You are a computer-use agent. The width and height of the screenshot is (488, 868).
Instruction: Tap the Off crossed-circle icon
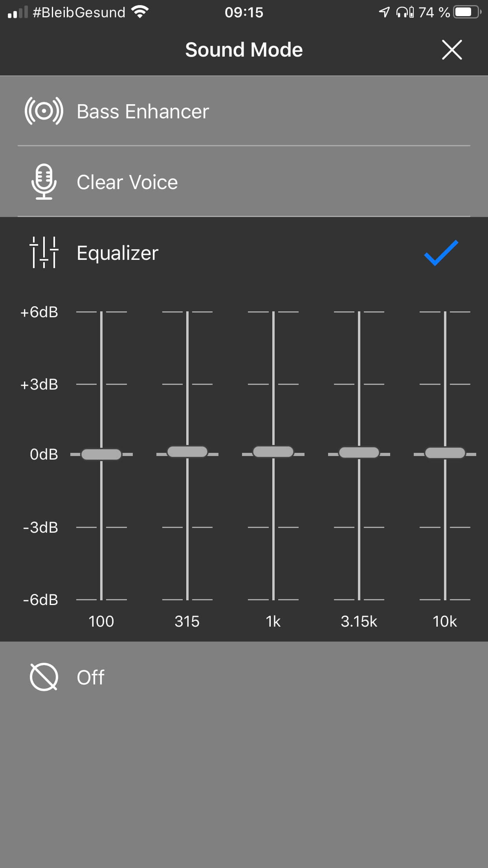pyautogui.click(x=44, y=677)
